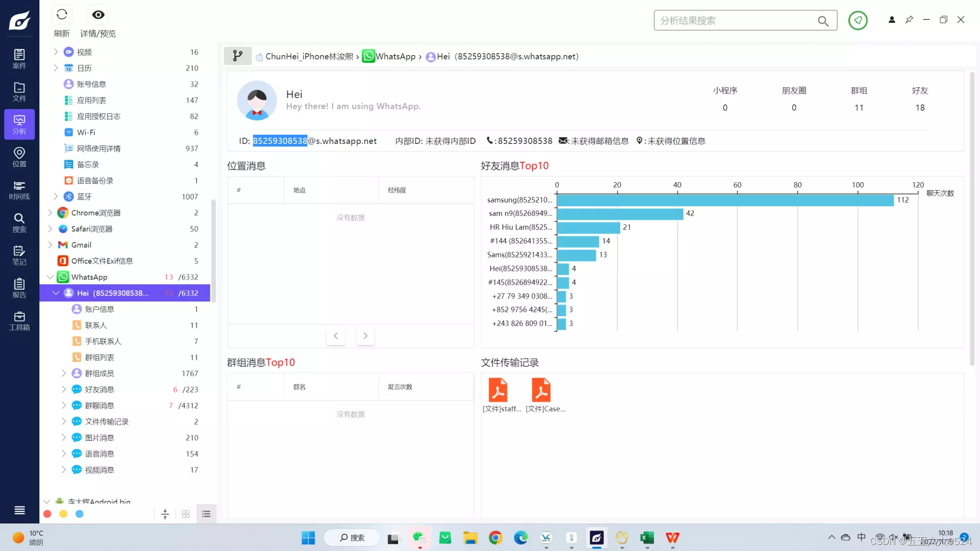Click the branch tree icon beside breadcrumb
980x551 pixels.
coord(237,56)
